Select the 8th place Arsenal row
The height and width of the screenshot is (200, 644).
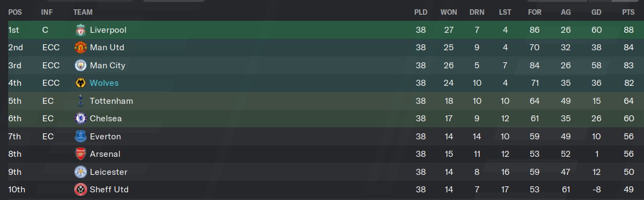pos(322,154)
